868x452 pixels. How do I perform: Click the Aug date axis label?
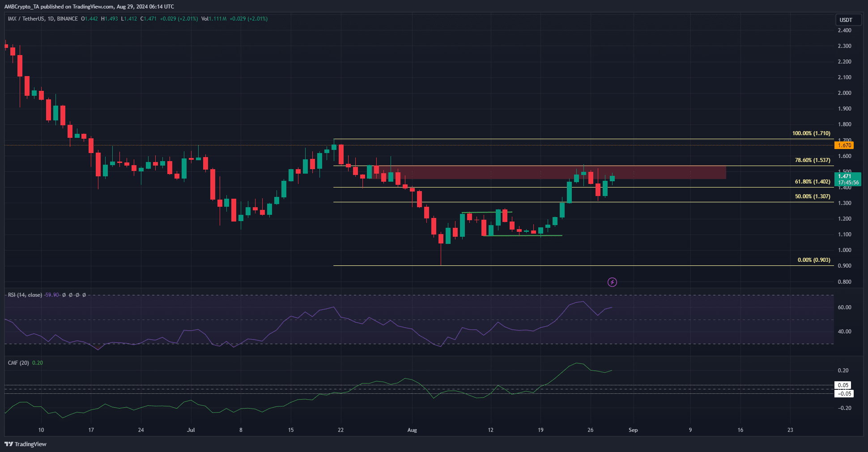(412, 430)
